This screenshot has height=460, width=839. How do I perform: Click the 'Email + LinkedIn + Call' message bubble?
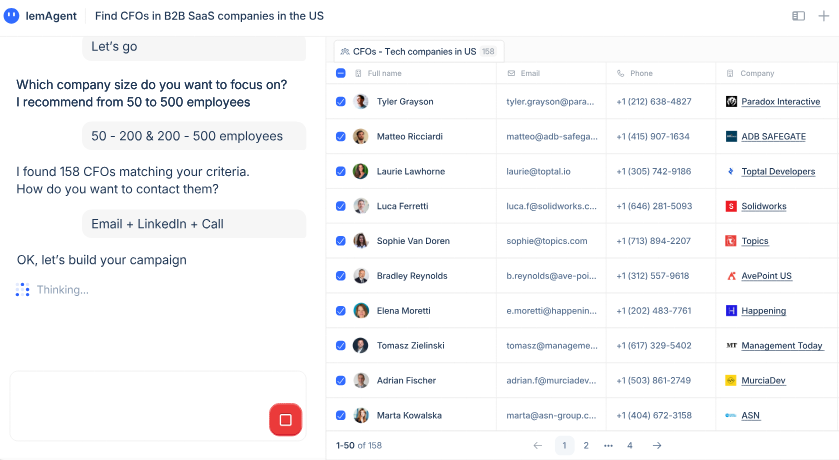point(194,224)
